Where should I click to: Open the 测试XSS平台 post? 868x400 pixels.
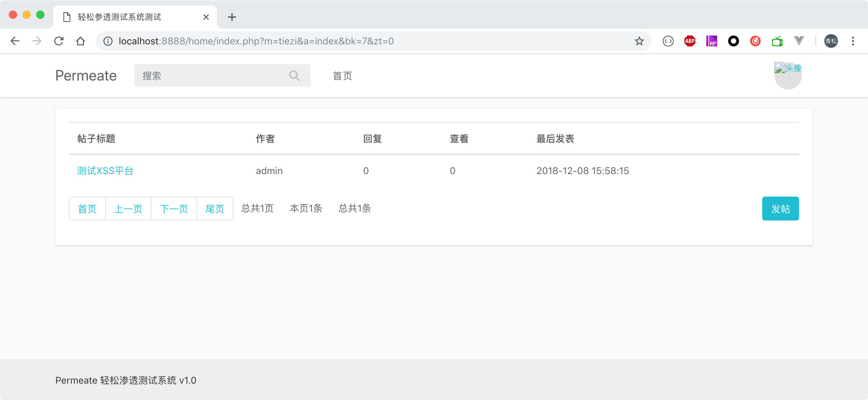[x=105, y=171]
